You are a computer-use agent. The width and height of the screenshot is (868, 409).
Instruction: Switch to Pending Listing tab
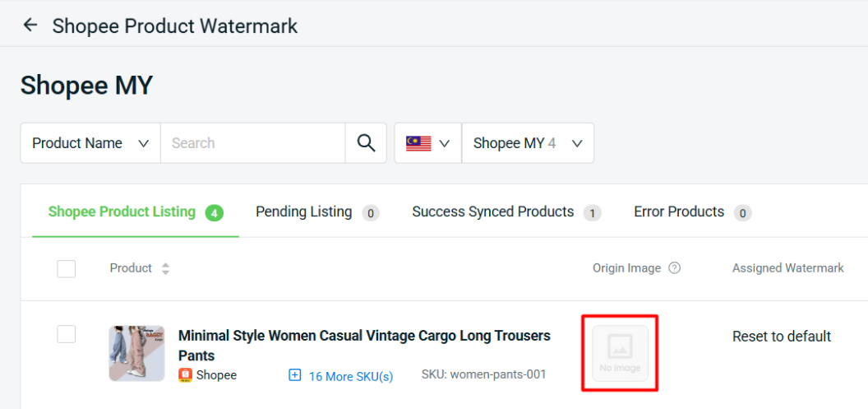(317, 212)
